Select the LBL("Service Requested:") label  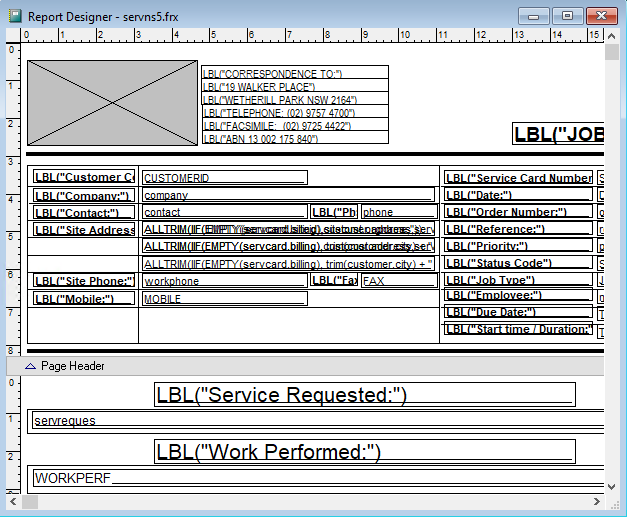365,394
